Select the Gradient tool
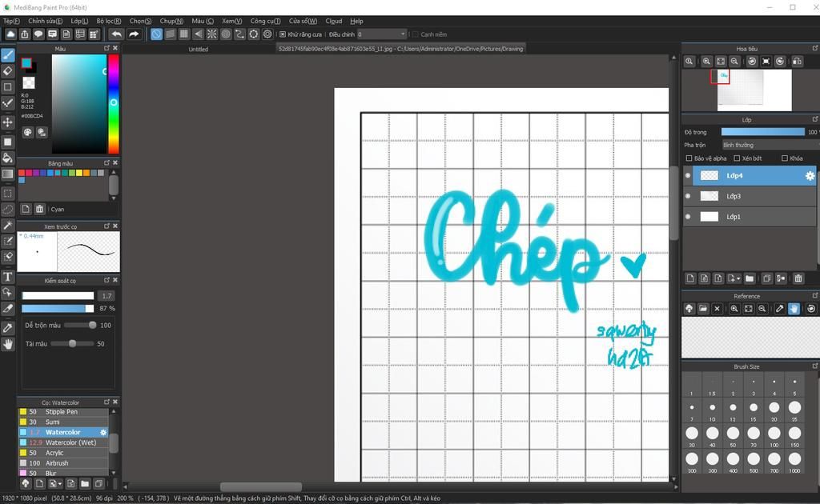Screen dimensions: 820x504 click(8, 174)
